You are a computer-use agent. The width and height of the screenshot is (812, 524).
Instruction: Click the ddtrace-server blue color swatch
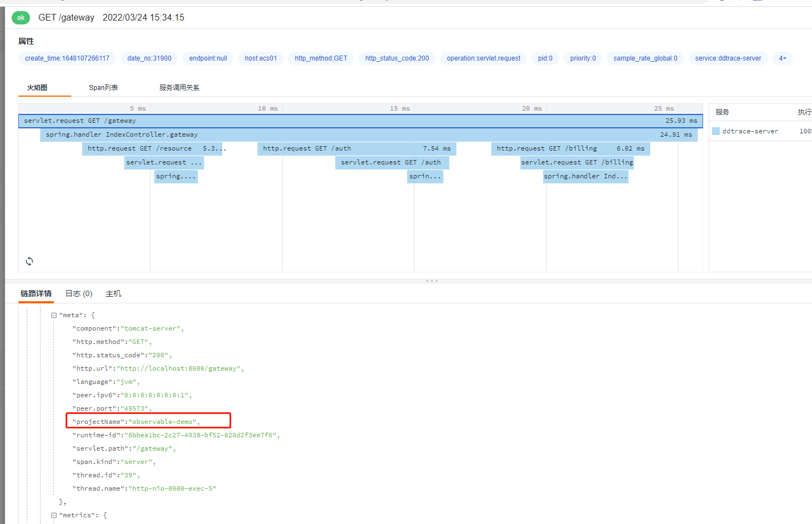coord(716,131)
